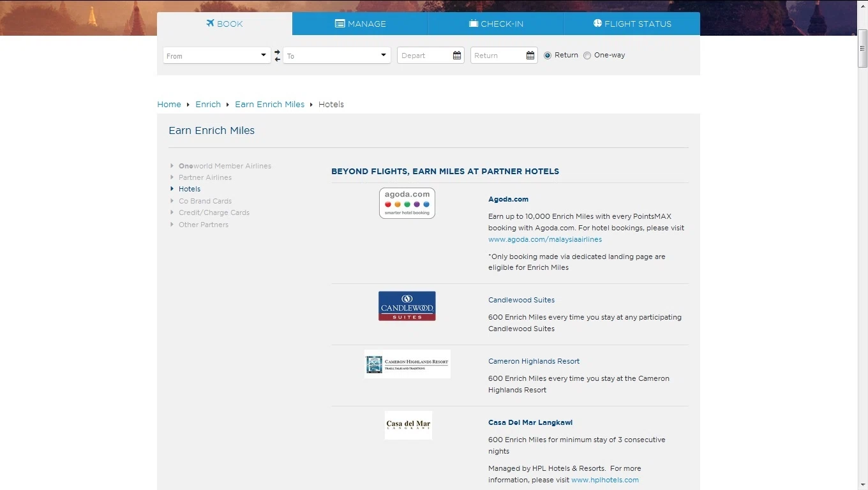
Task: Click the Hotels breadcrumb text
Action: pos(331,104)
